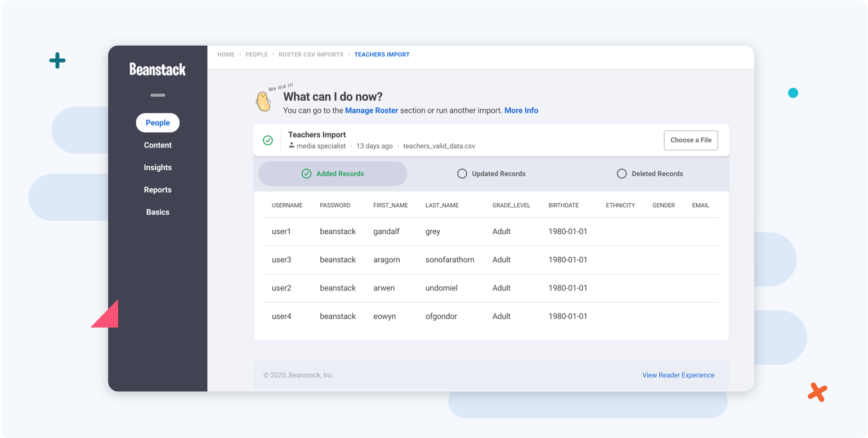Click the teal plus decoration on the left
868x438 pixels.
tap(57, 60)
